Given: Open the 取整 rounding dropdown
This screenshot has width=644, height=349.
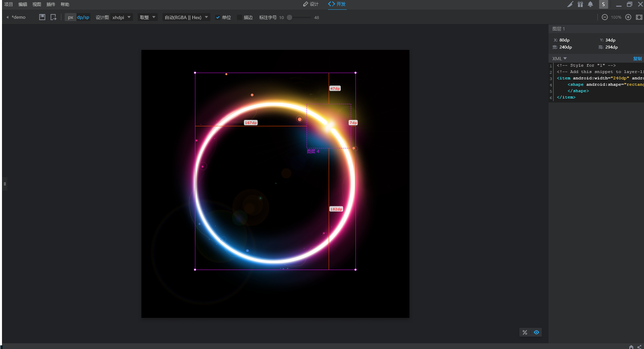Looking at the screenshot, I should (148, 17).
